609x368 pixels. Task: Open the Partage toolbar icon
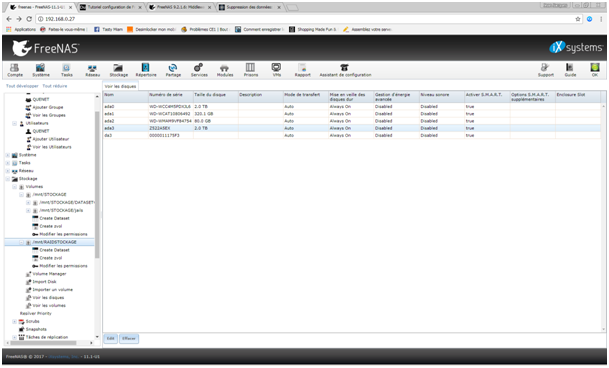(x=173, y=70)
